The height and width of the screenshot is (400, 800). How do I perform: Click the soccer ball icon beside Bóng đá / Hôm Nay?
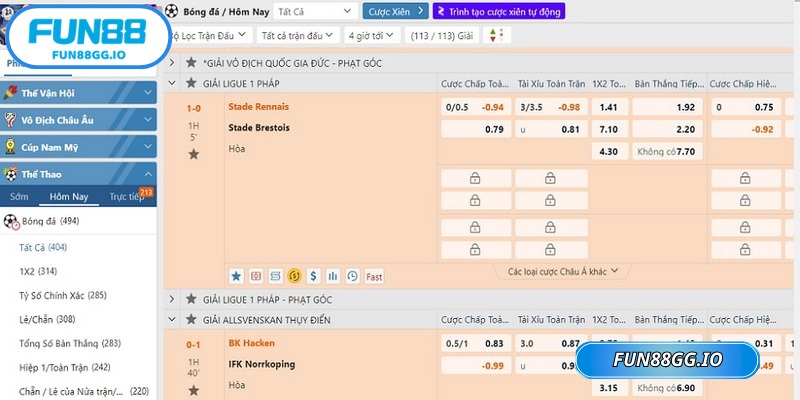(x=171, y=11)
